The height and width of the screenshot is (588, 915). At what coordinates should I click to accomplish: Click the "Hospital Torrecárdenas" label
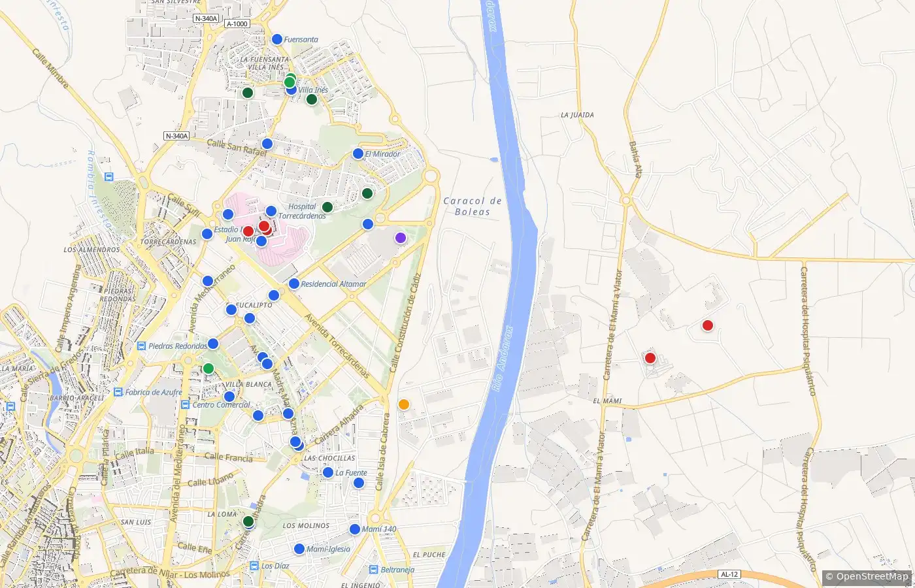302,211
